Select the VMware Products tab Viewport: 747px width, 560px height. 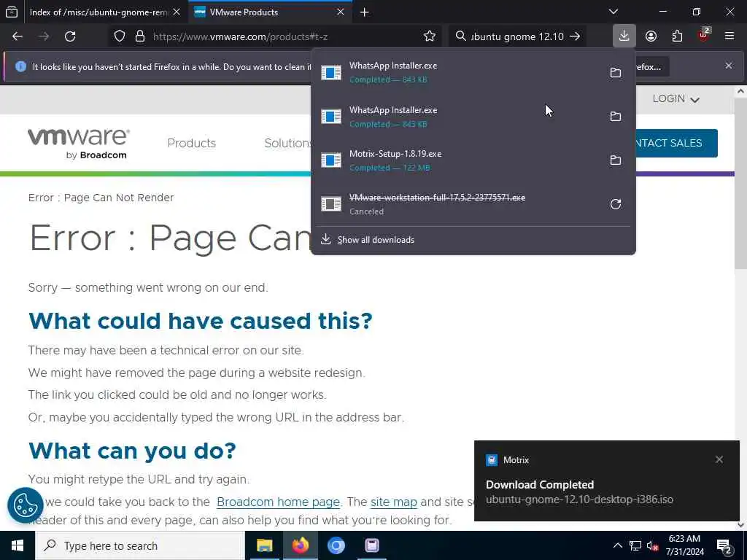coord(270,12)
